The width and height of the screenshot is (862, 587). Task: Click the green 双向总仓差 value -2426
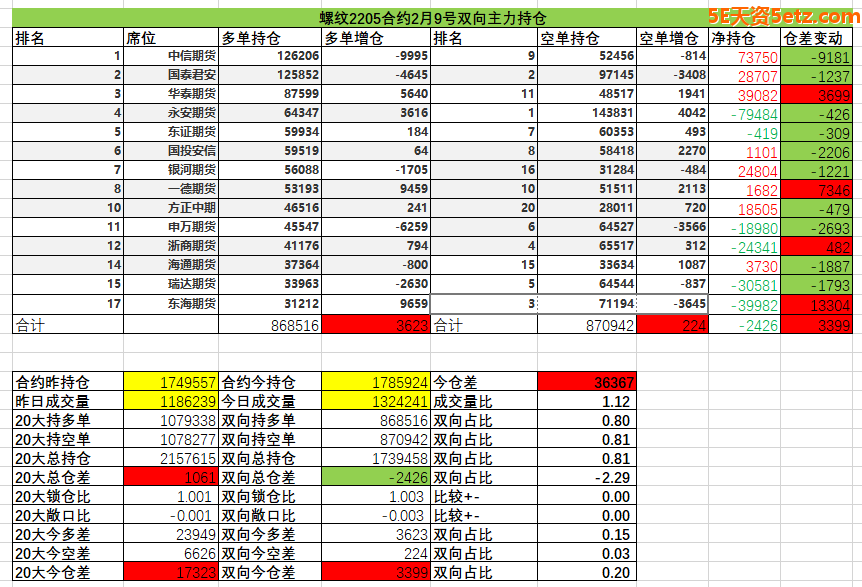[x=377, y=477]
